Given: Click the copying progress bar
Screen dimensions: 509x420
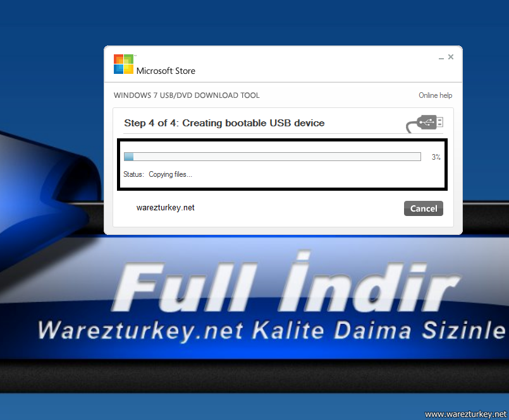Looking at the screenshot, I should 273,157.
